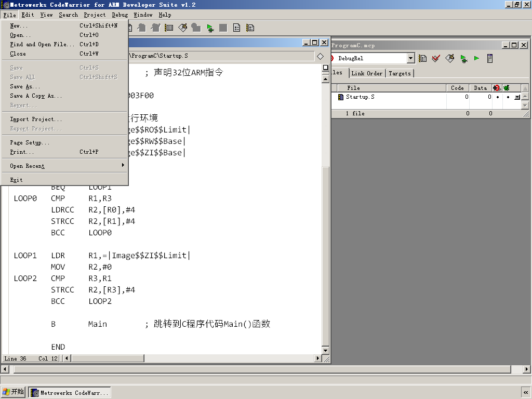Click the editor file path field

pyautogui.click(x=221, y=56)
